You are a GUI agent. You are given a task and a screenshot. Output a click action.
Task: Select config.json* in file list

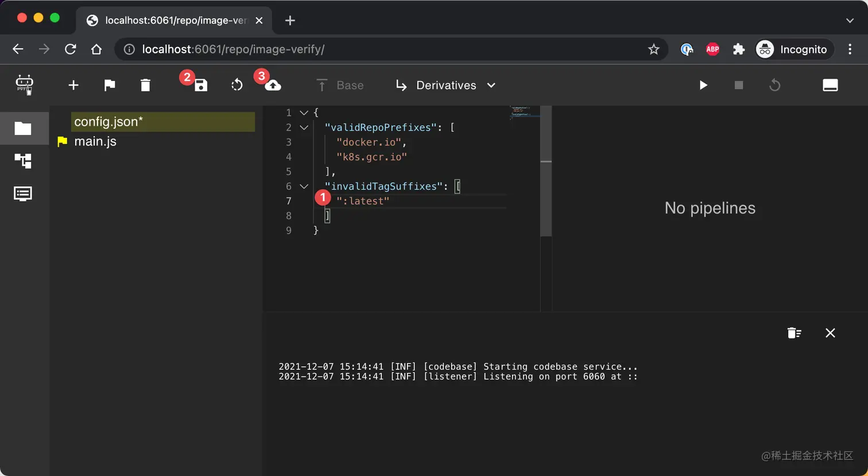[163, 122]
